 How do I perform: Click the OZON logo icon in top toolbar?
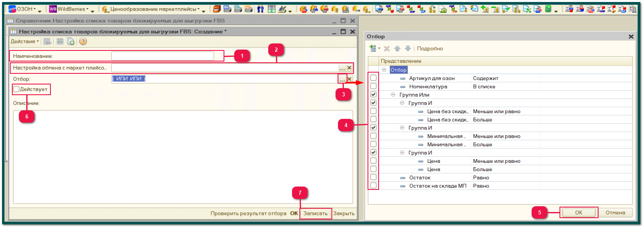coord(12,9)
